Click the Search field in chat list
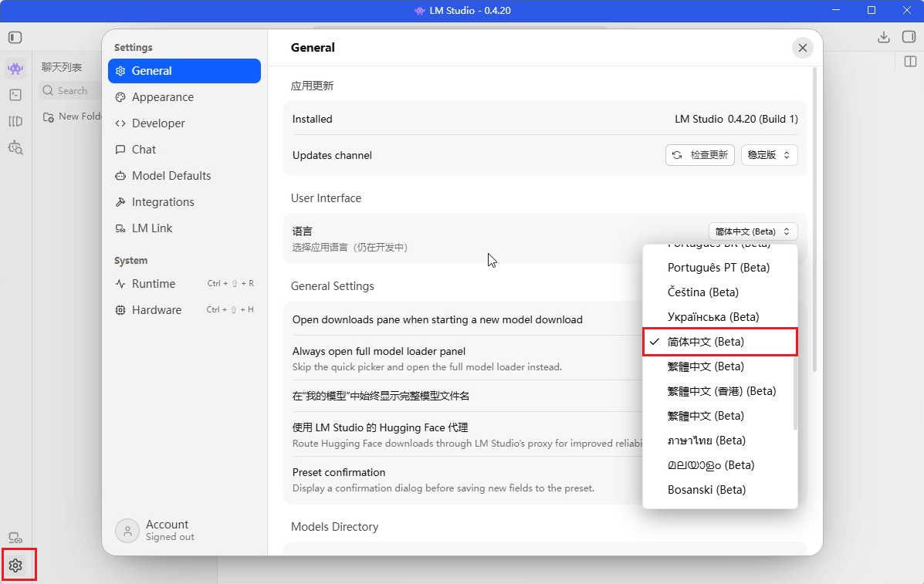 coord(70,91)
